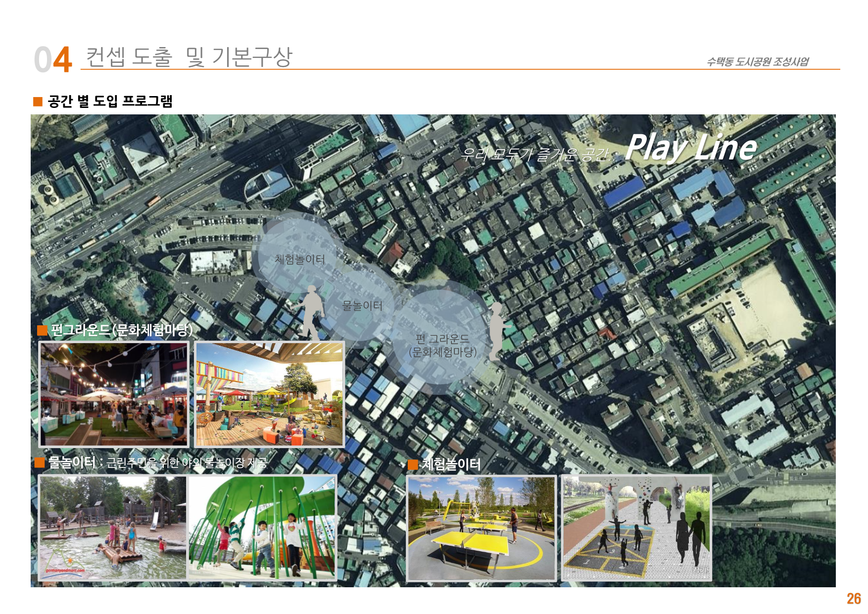Click the '체험놀이터' circle label on the map

[x=300, y=259]
